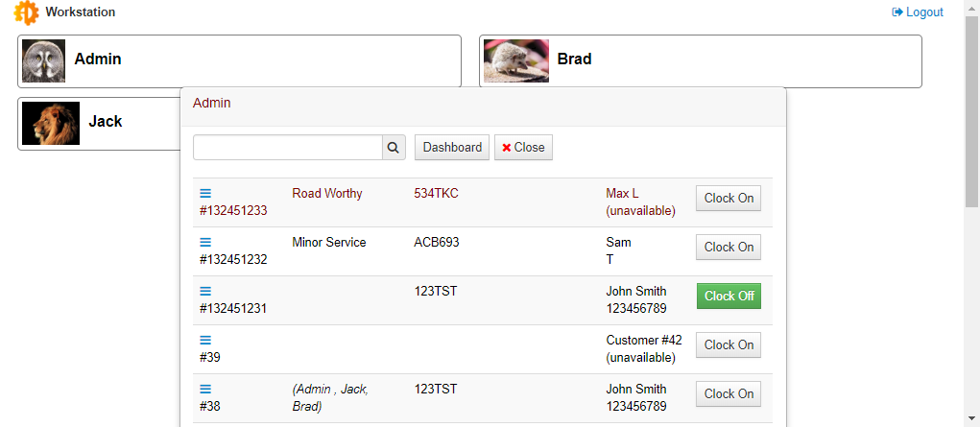Viewport: 980px width, 427px height.
Task: Click the search magnifier icon button
Action: [x=394, y=148]
